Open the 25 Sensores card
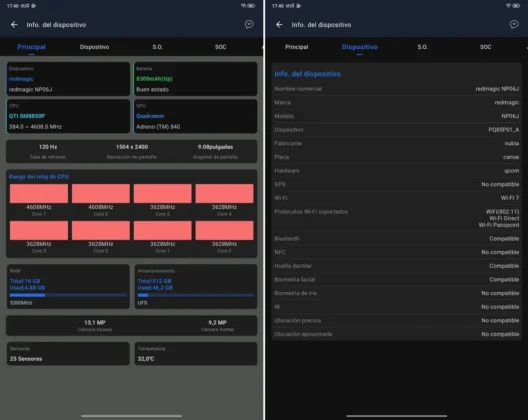 click(x=68, y=354)
